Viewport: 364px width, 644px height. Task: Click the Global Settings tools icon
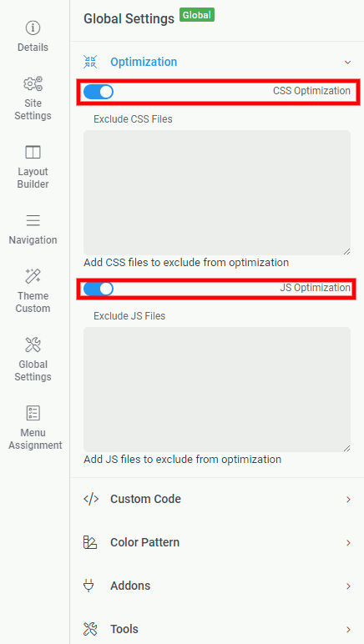(33, 345)
